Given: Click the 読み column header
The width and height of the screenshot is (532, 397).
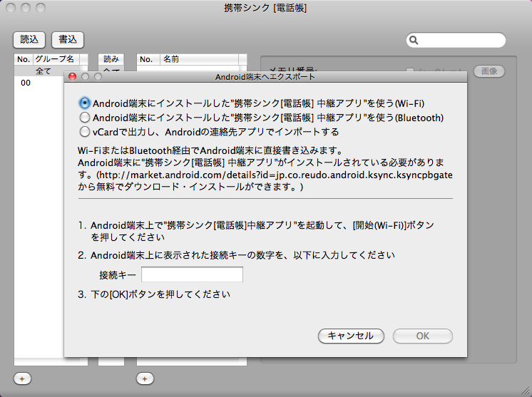Looking at the screenshot, I should coord(112,59).
